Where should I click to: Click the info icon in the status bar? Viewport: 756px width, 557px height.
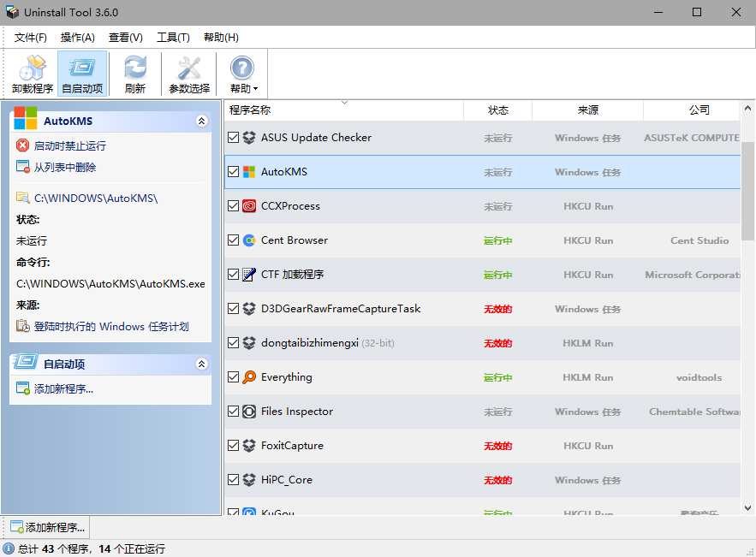[9, 548]
